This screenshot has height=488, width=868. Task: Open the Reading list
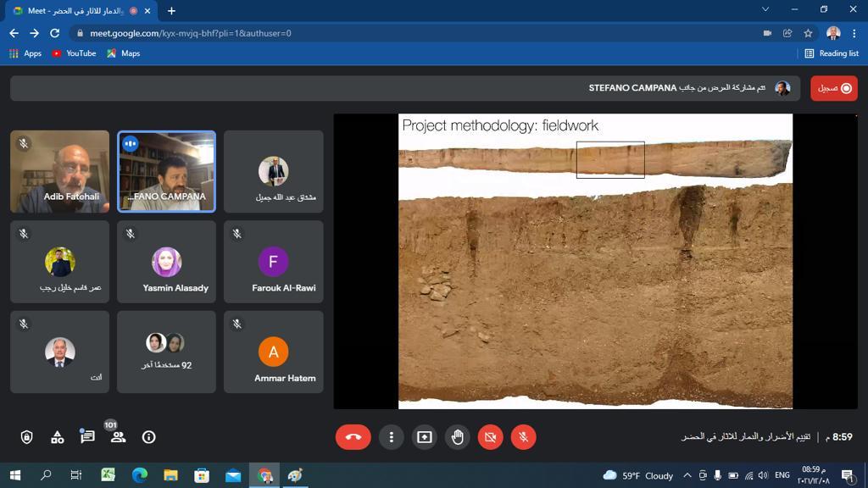(831, 53)
